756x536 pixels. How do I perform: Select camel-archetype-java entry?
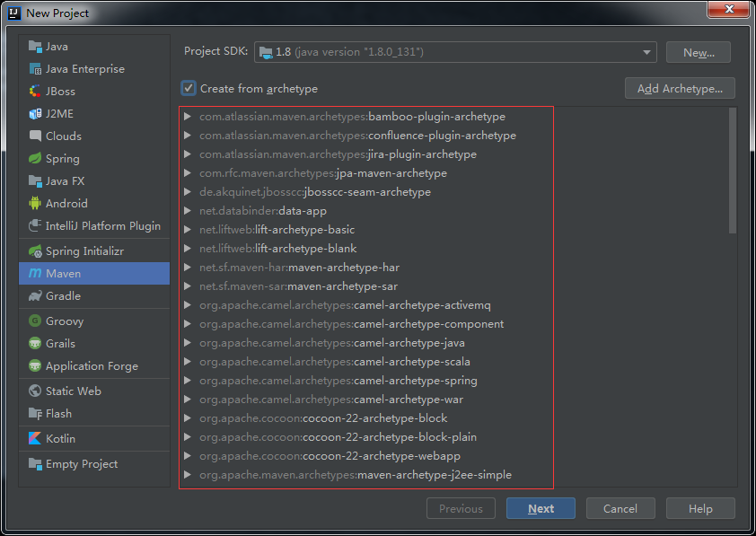pyautogui.click(x=332, y=343)
